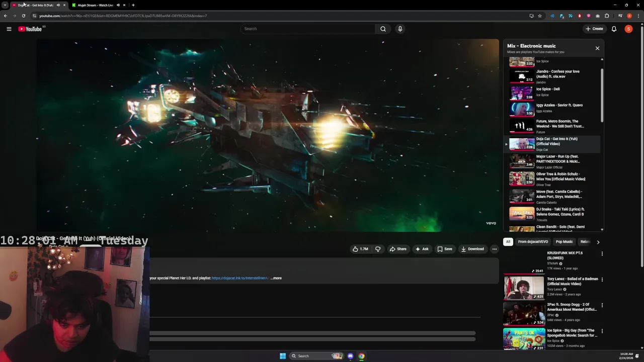Image resolution: width=644 pixels, height=362 pixels.
Task: Play Oliver Tree & Robin Schulz - Miss You
Action: (552, 179)
